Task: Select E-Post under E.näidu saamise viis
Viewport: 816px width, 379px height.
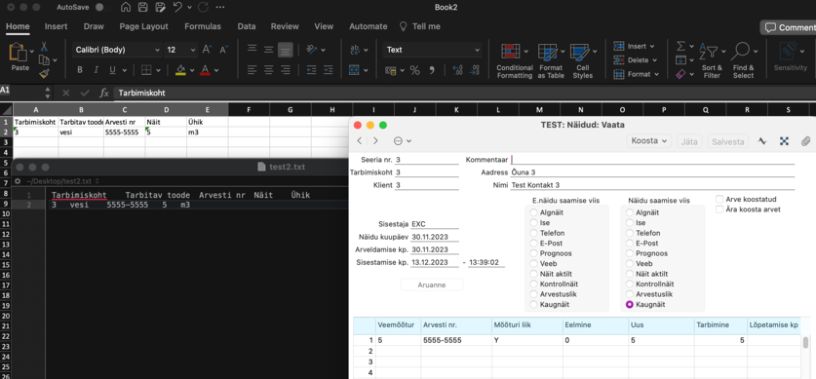Action: pyautogui.click(x=534, y=243)
